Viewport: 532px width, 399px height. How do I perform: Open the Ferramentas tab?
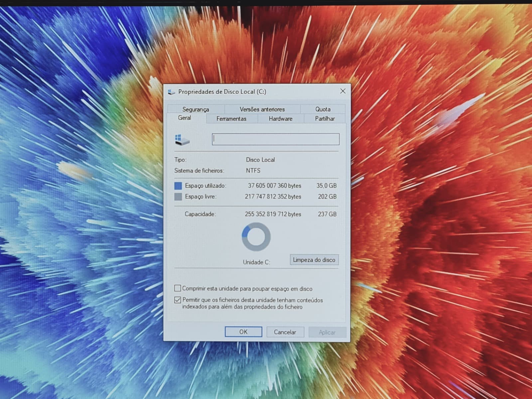[x=231, y=119]
